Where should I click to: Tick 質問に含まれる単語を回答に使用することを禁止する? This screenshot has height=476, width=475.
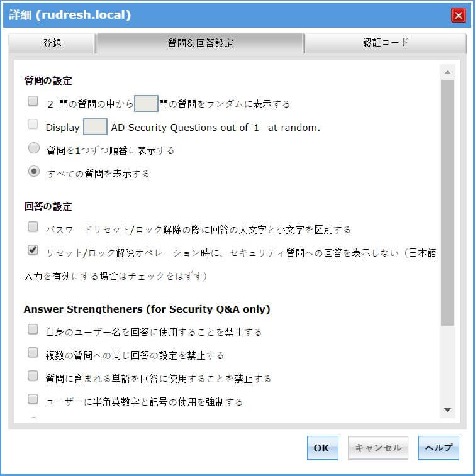point(33,375)
